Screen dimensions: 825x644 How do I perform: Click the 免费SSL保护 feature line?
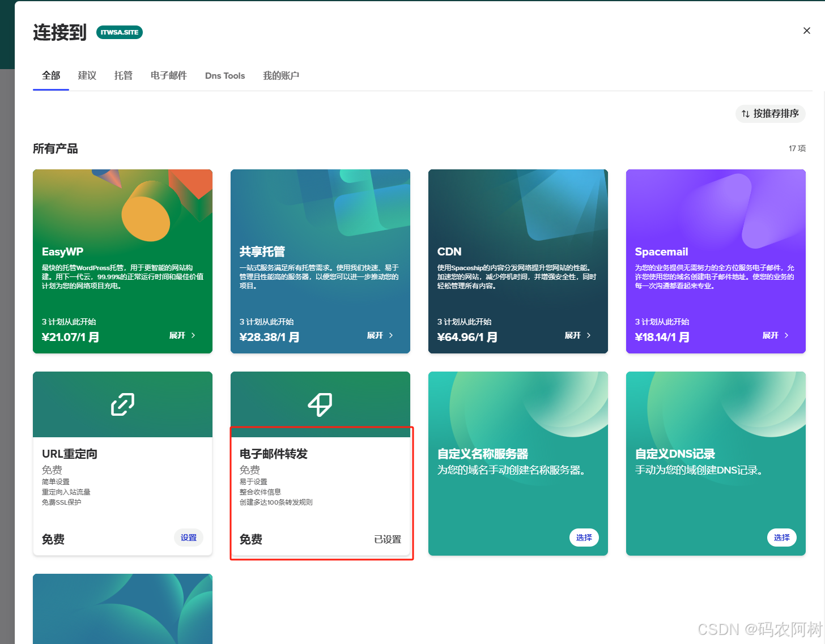pos(62,502)
